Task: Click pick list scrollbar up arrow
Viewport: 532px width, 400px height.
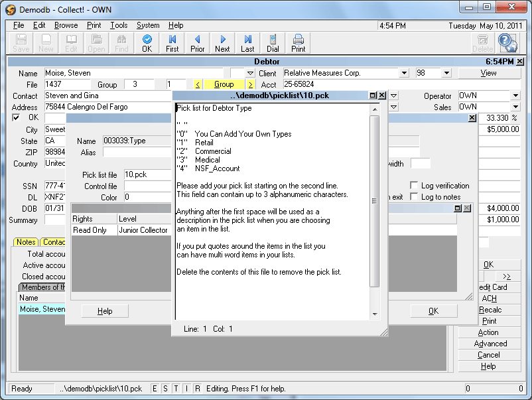Action: (375, 109)
